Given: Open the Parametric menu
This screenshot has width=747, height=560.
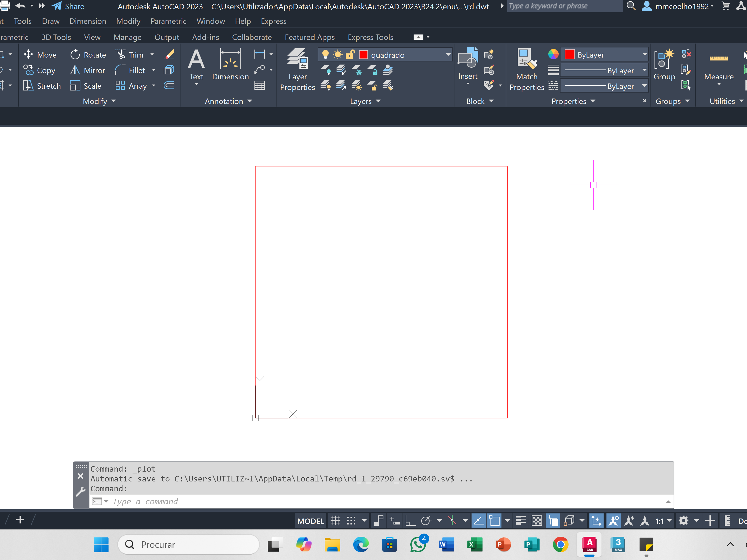Looking at the screenshot, I should coord(168,21).
